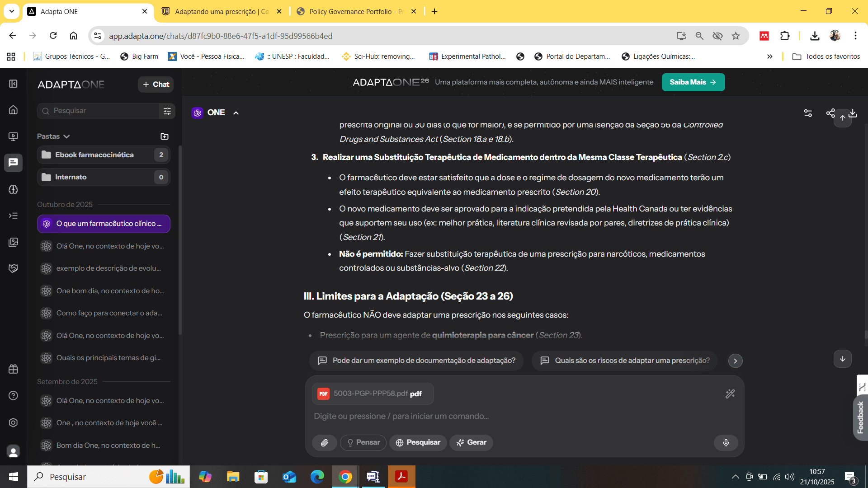Switch to Policy Governance Portfolio tab
Screen dimensions: 868x488
coord(350,12)
